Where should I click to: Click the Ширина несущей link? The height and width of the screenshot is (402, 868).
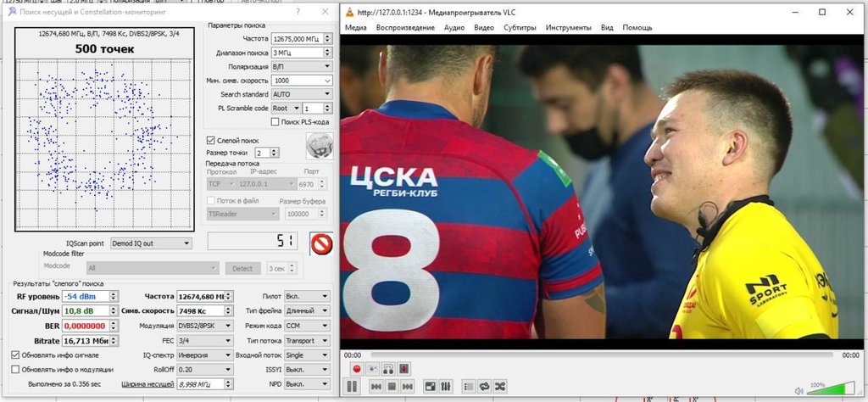[x=149, y=384]
